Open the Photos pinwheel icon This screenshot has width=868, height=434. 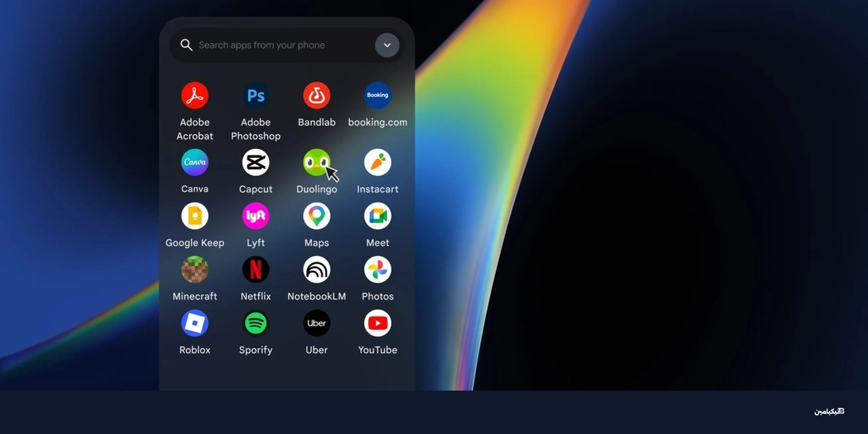377,269
